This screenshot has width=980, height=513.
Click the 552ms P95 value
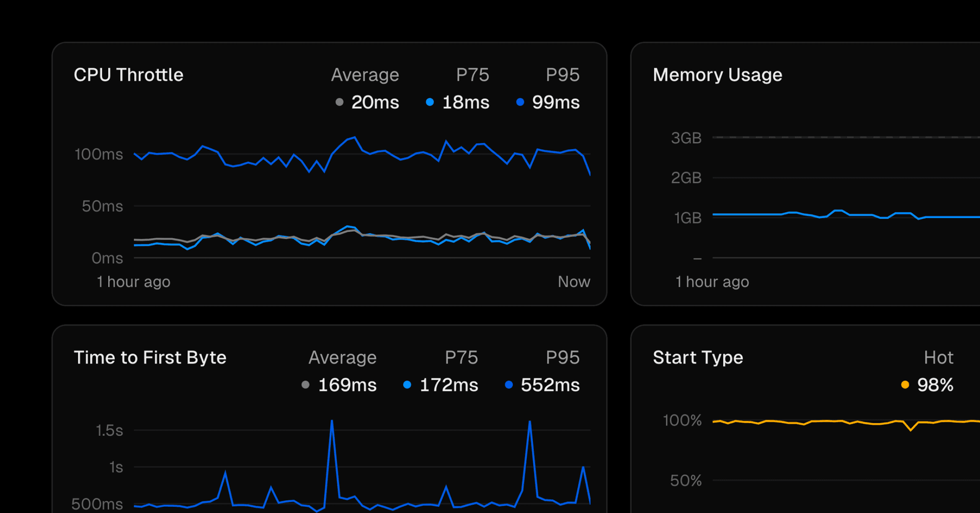click(550, 385)
